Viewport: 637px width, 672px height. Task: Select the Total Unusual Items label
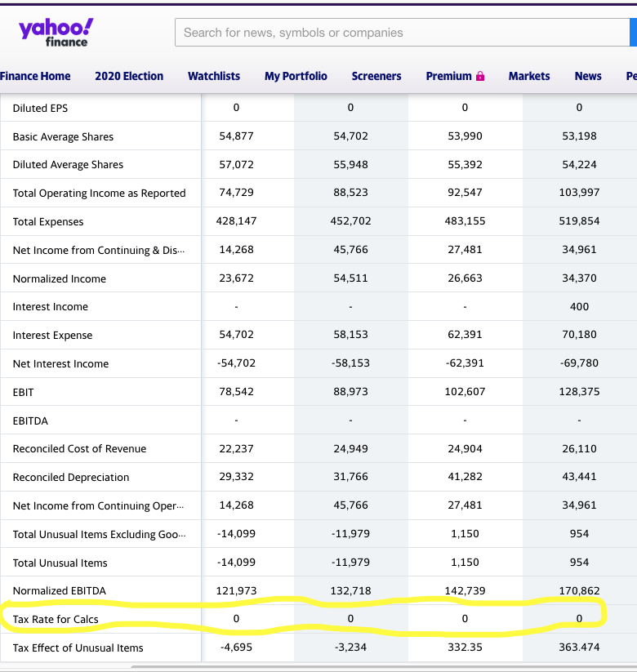[x=60, y=563]
